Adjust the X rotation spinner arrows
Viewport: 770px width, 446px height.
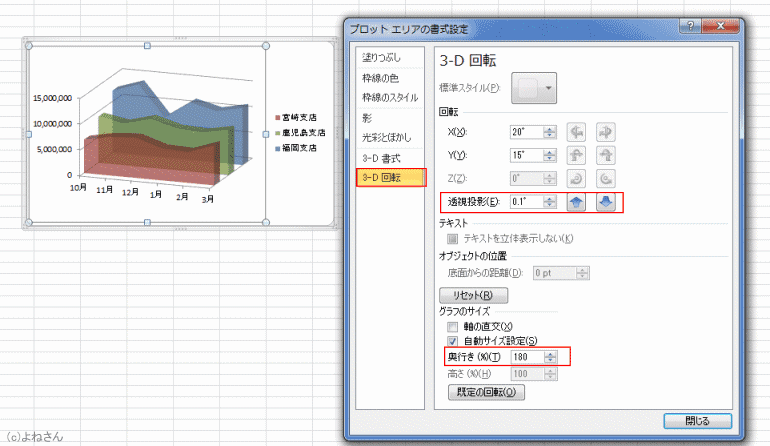[x=550, y=132]
